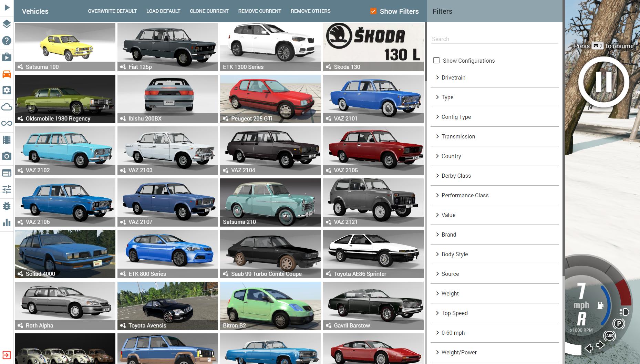
Task: Select the orange car Vehicles icon
Action: click(x=7, y=74)
